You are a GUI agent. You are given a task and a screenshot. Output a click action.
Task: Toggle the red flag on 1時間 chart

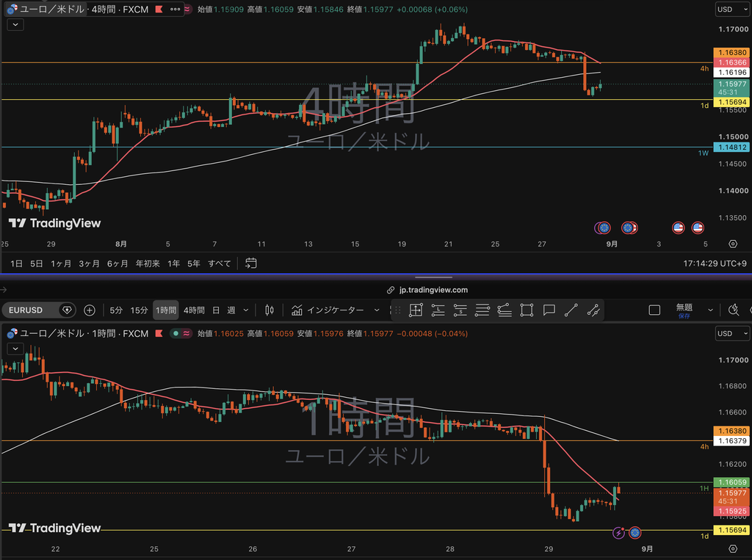click(x=159, y=333)
